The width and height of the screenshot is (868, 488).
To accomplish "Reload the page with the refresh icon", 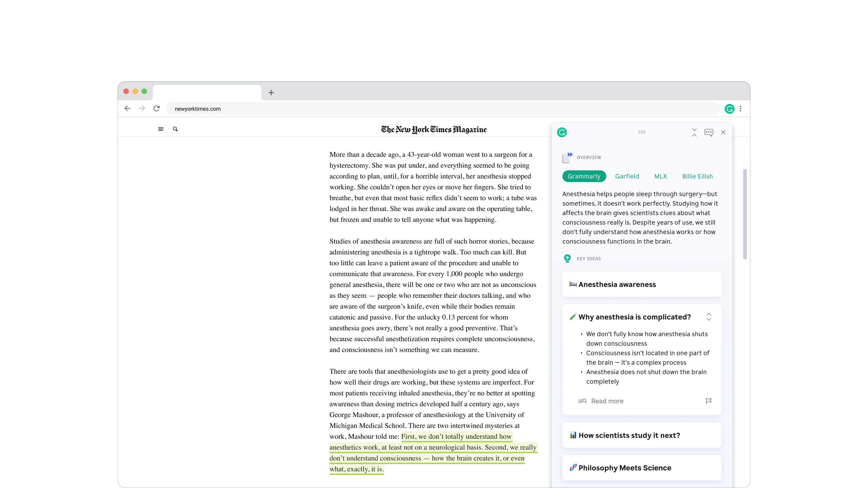I will coord(156,108).
